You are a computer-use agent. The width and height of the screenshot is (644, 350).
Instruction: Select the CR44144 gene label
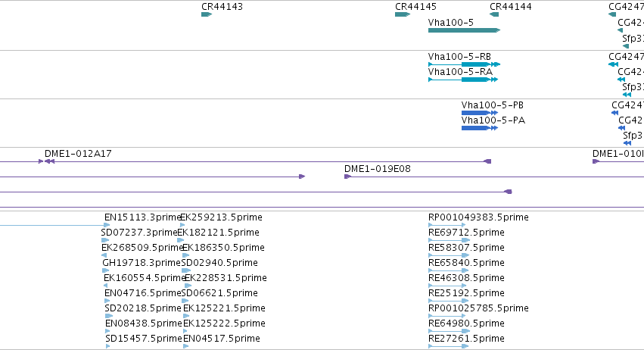click(x=511, y=7)
